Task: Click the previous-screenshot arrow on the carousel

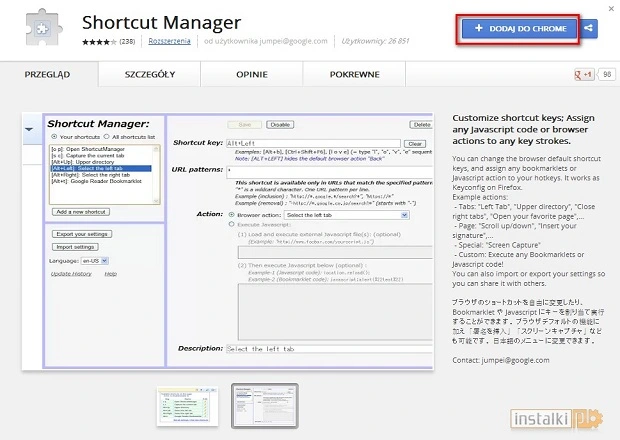Action: click(x=28, y=131)
